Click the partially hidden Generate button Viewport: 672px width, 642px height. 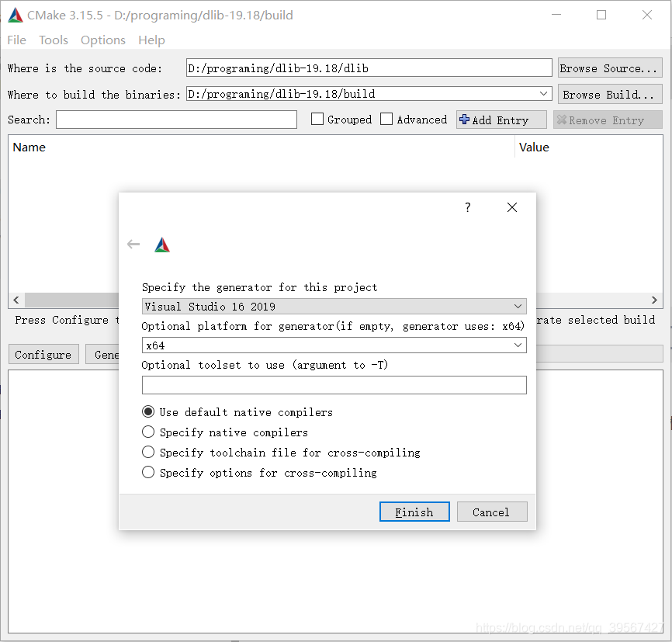pyautogui.click(x=103, y=354)
